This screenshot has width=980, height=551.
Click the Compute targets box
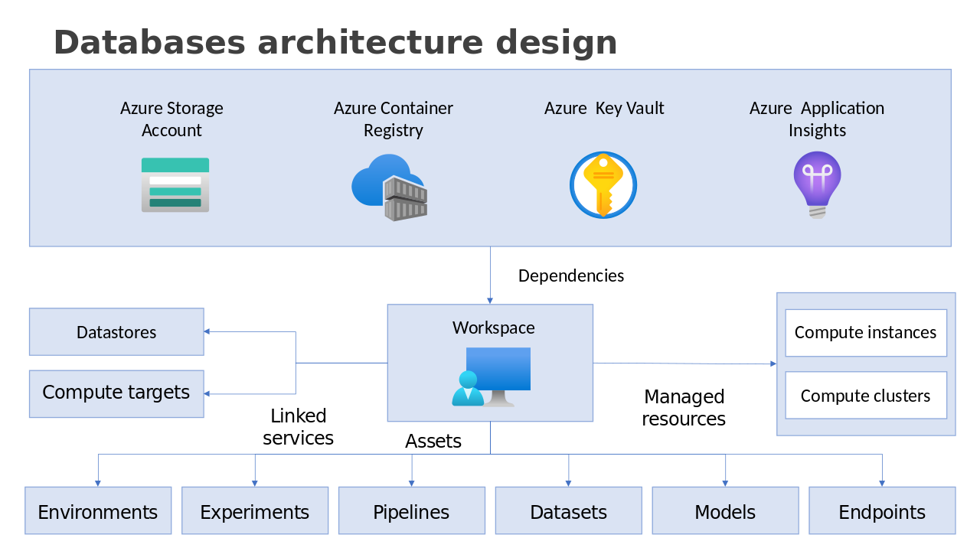pyautogui.click(x=116, y=393)
